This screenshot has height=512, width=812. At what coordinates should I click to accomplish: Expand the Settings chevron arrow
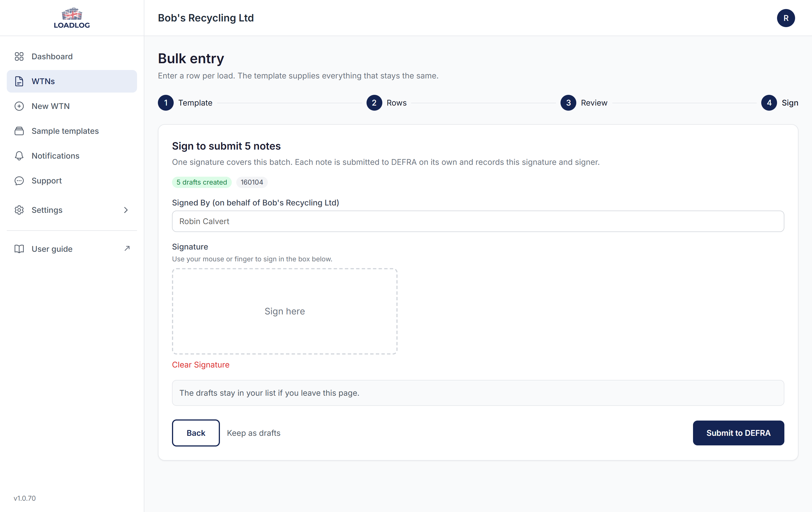[x=126, y=210]
